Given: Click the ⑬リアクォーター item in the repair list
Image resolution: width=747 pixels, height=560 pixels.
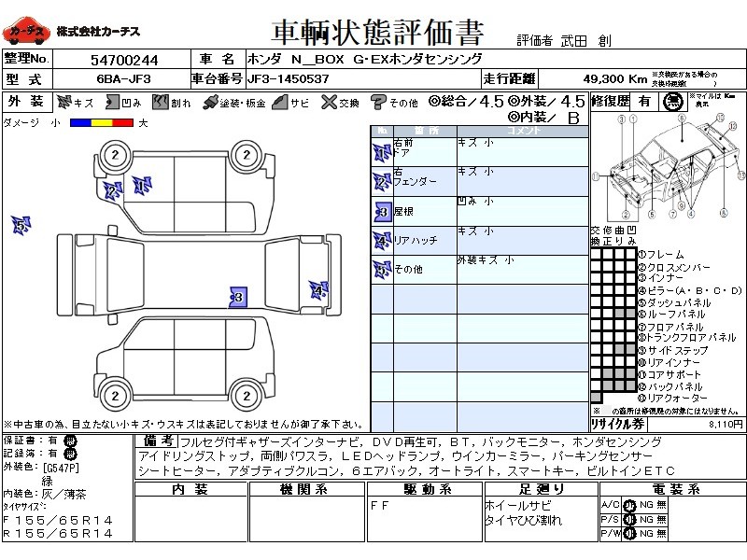Looking at the screenshot, I should pos(672,398).
